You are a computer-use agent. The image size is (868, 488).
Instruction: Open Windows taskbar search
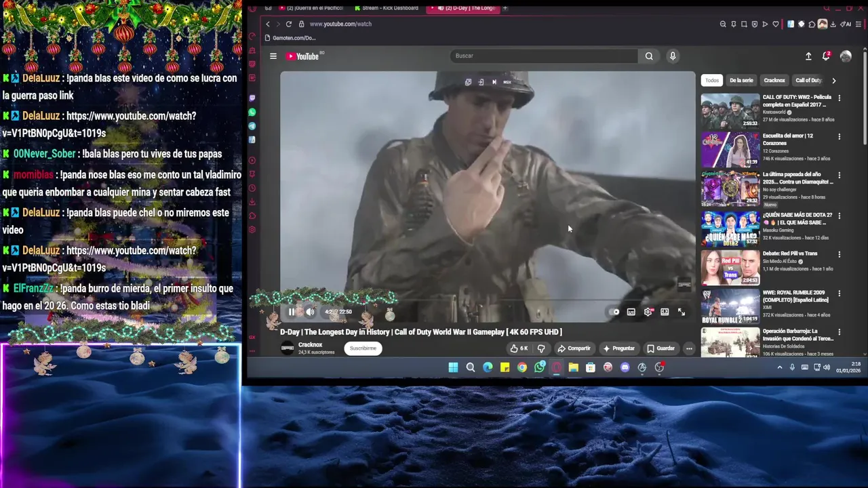point(471,367)
